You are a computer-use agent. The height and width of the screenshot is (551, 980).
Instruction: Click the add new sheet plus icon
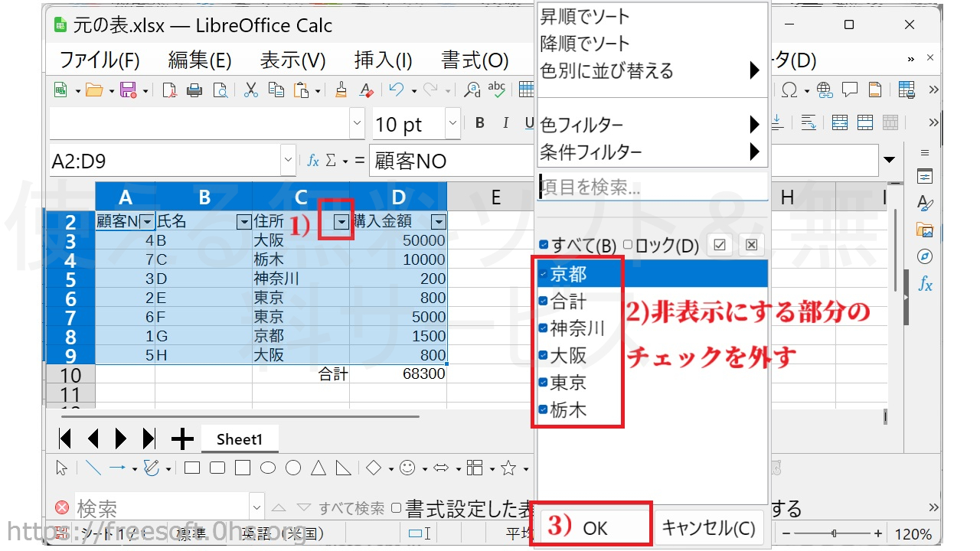pyautogui.click(x=182, y=439)
